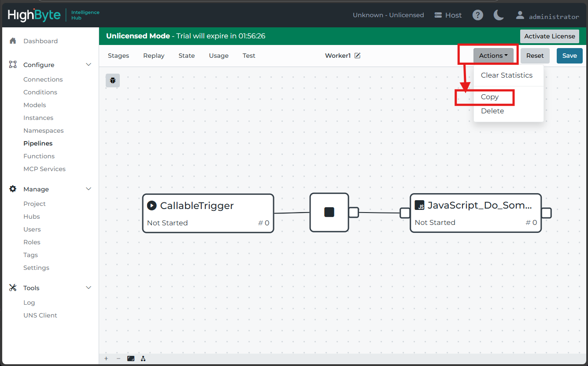Image resolution: width=588 pixels, height=366 pixels.
Task: Collapse the Configure sidebar section
Action: click(x=89, y=65)
